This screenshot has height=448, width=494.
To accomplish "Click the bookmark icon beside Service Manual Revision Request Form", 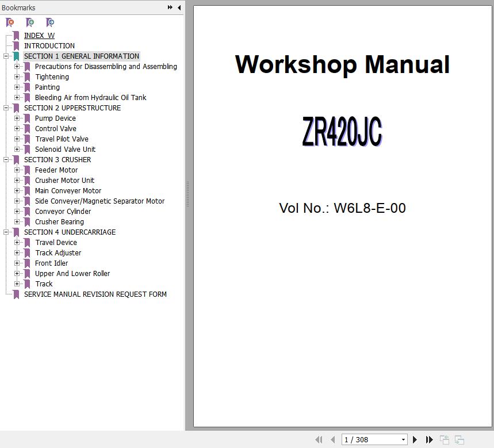I will pos(16,294).
